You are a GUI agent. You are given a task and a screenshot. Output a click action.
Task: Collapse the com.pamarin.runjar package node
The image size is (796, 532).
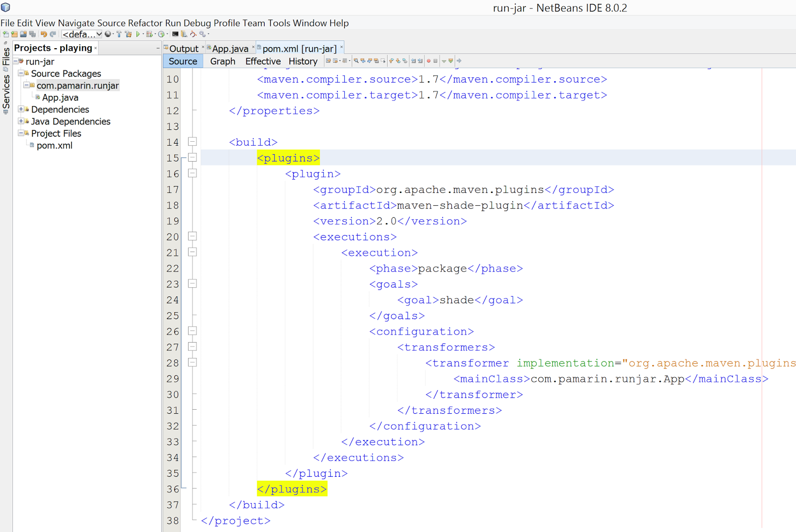26,85
